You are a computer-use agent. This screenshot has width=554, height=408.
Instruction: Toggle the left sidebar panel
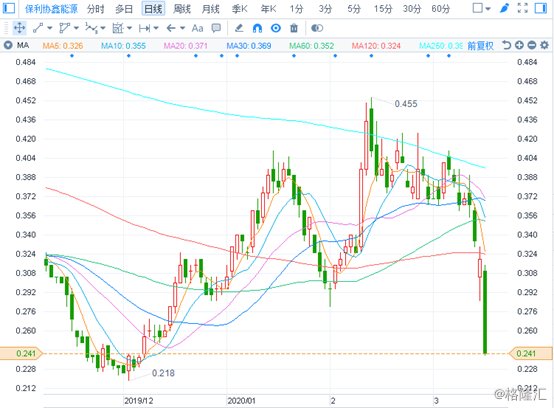[8, 8]
